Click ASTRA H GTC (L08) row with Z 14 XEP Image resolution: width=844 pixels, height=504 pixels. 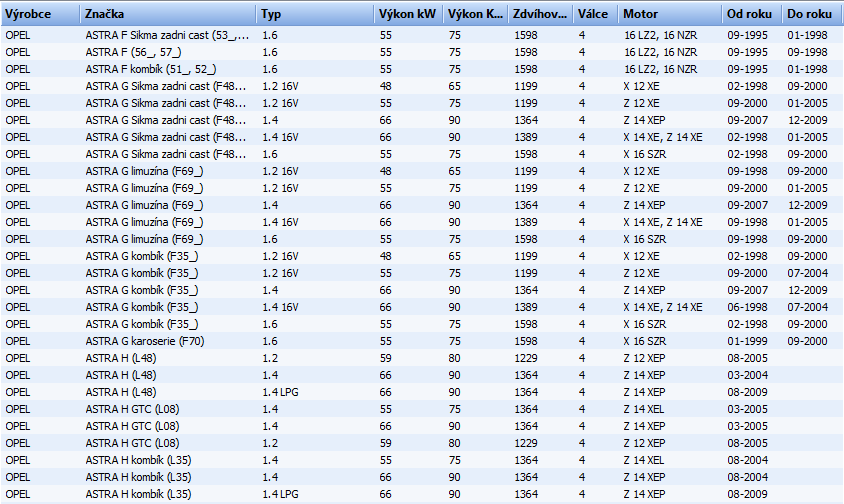coord(422,426)
